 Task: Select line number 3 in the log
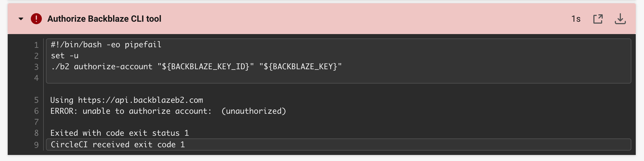pyautogui.click(x=36, y=66)
